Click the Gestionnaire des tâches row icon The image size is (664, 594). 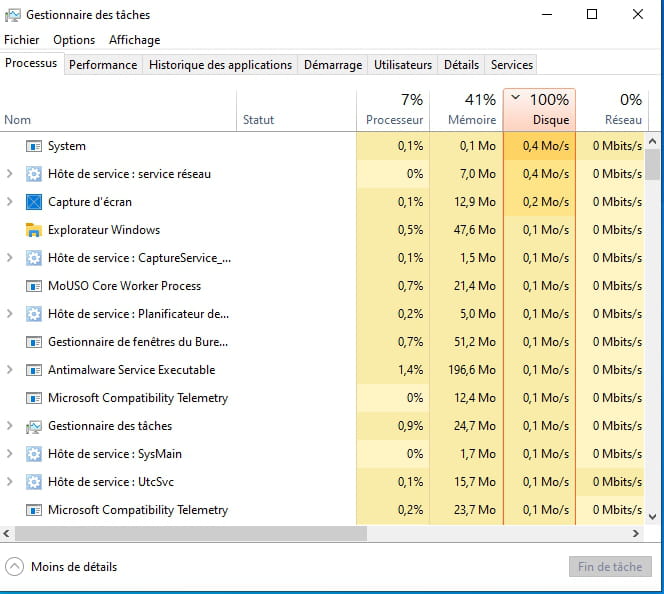tap(34, 426)
